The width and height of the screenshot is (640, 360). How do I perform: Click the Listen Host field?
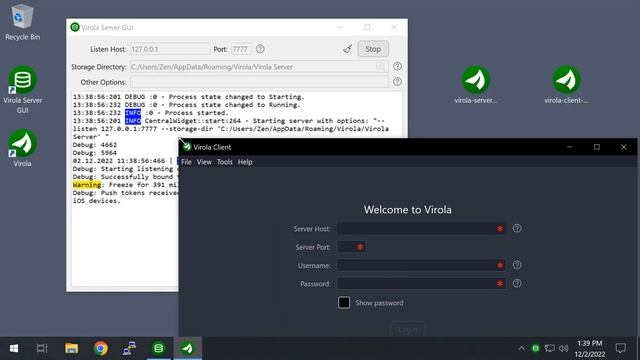tap(170, 49)
